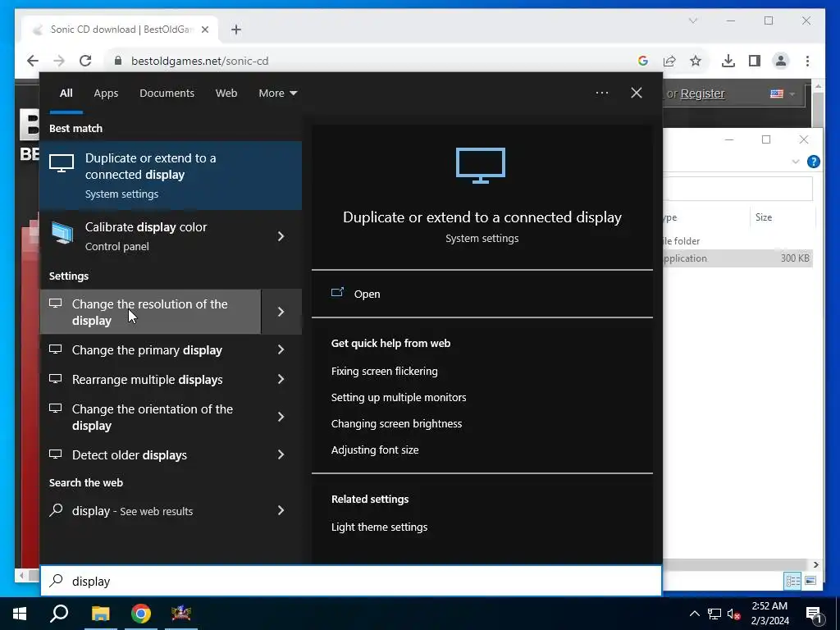
Task: Click the bestoldgames.net address bar
Action: (x=375, y=61)
